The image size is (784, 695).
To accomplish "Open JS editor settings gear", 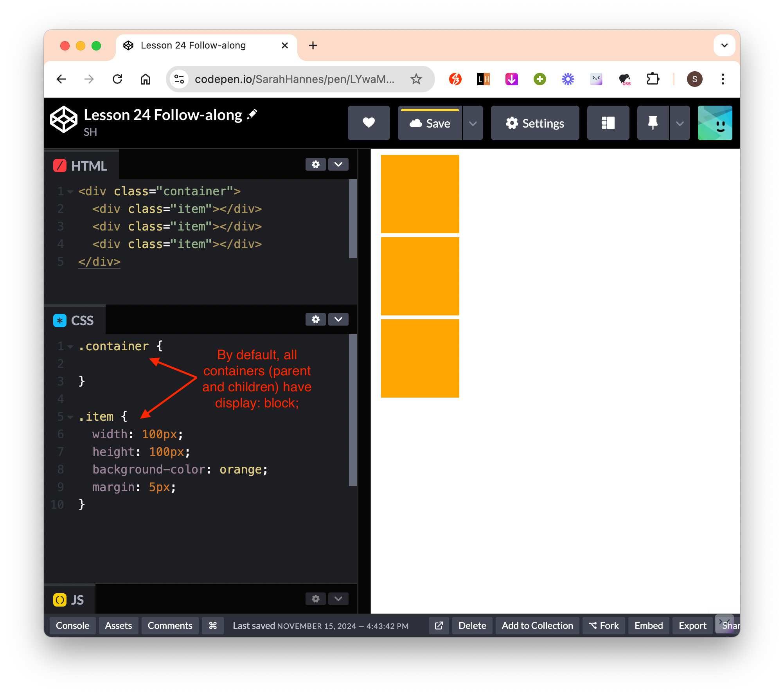I will (315, 599).
